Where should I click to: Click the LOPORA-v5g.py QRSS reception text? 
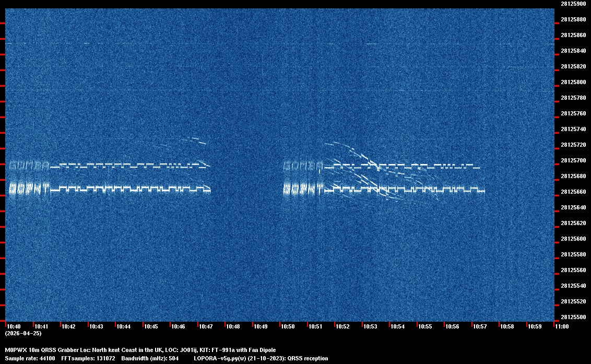point(261,359)
